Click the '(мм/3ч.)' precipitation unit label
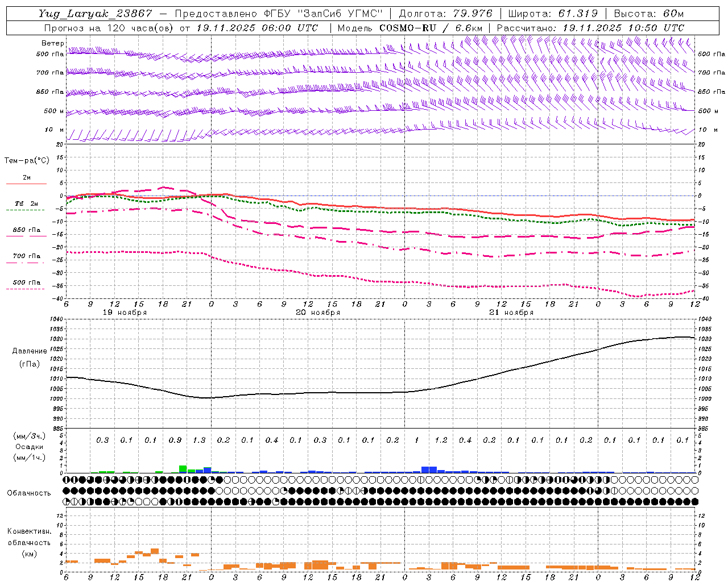The image size is (728, 582). coord(30,436)
